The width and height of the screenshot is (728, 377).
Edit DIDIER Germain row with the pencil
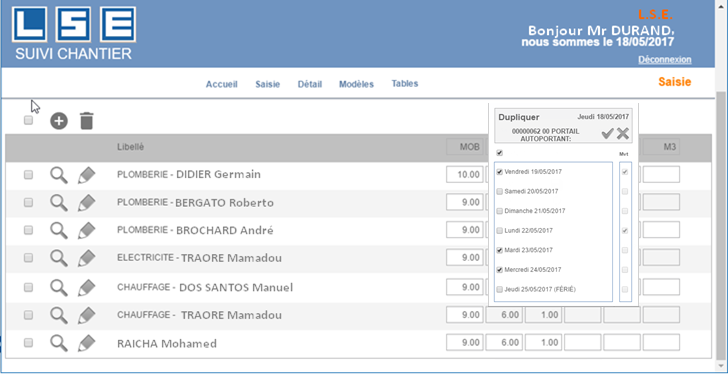click(86, 176)
